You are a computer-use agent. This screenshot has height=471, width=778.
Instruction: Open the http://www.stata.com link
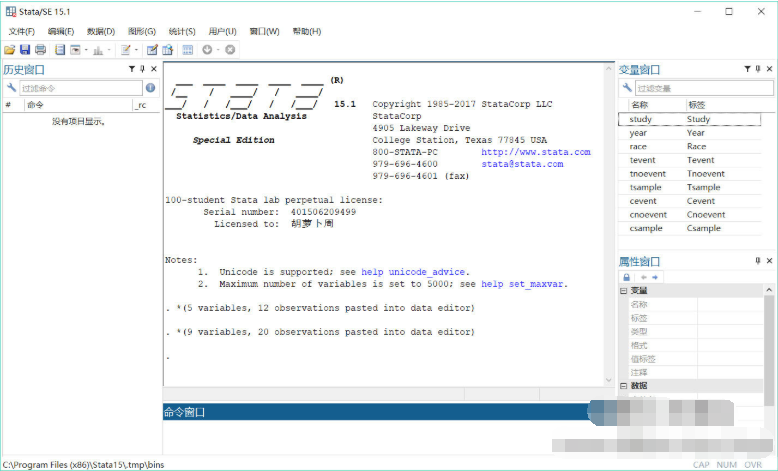(535, 152)
